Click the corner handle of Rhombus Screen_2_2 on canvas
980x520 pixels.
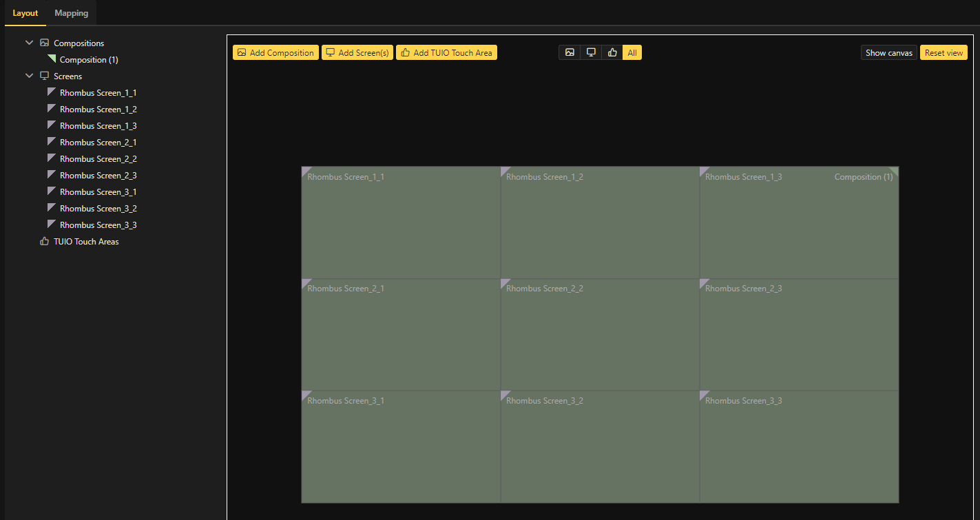[x=504, y=282]
